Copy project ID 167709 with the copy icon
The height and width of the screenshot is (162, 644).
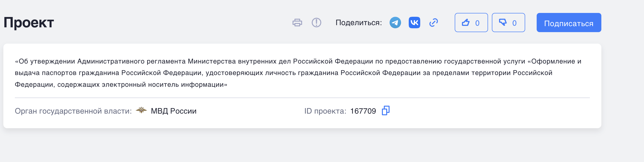[x=386, y=110]
